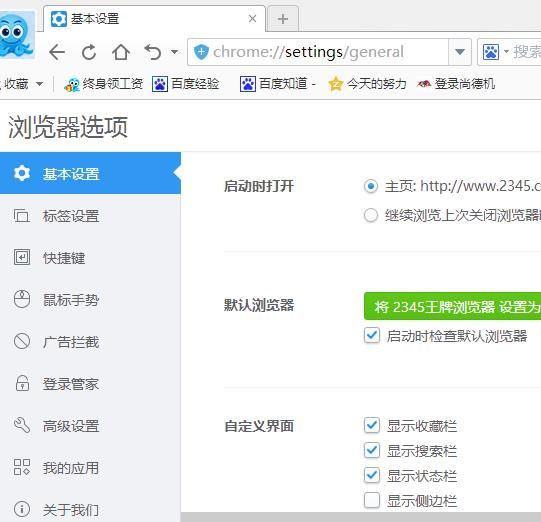Expand the undo closed tab dropdown arrow
The width and height of the screenshot is (541, 522).
click(175, 52)
